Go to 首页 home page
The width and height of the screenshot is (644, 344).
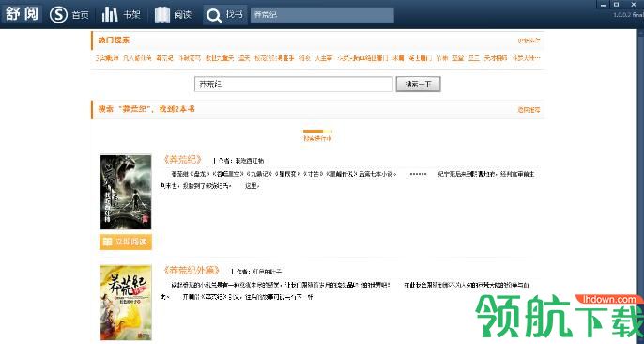click(69, 15)
